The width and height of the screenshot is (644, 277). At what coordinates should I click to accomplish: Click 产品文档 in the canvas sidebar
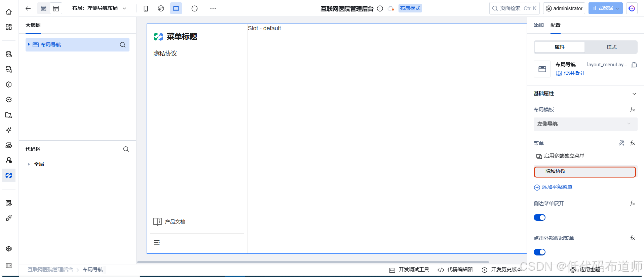point(169,221)
